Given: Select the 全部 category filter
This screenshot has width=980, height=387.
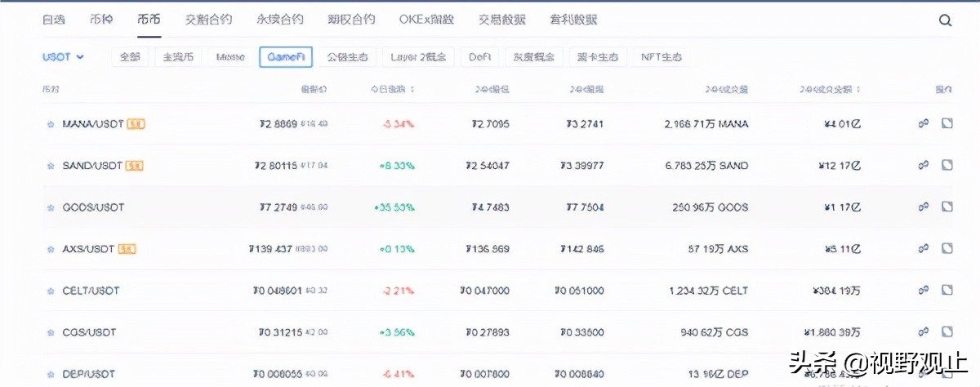Looking at the screenshot, I should point(129,57).
